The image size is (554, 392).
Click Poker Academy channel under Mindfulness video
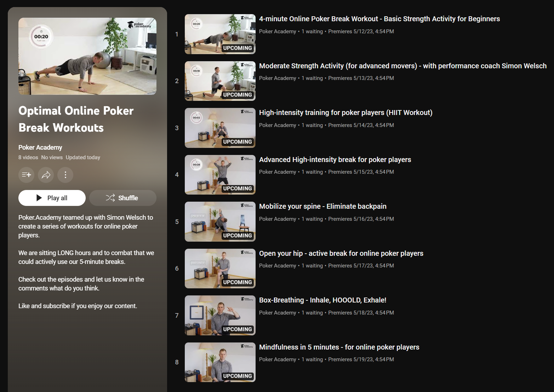click(x=278, y=359)
